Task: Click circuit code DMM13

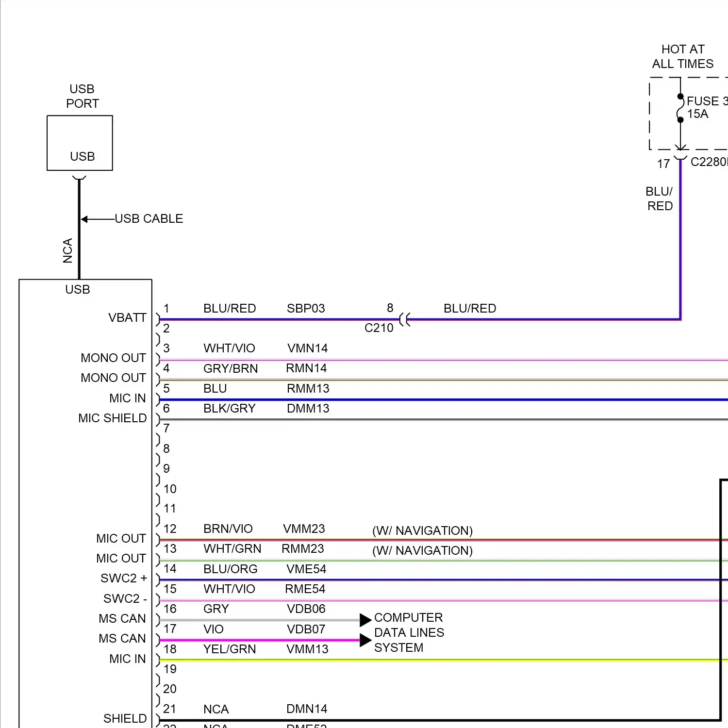Action: [308, 408]
